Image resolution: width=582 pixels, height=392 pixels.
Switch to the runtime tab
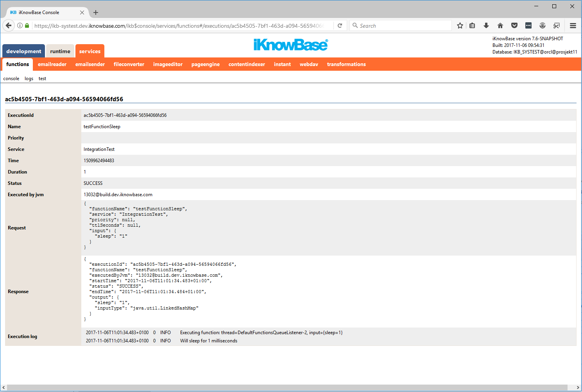point(60,51)
